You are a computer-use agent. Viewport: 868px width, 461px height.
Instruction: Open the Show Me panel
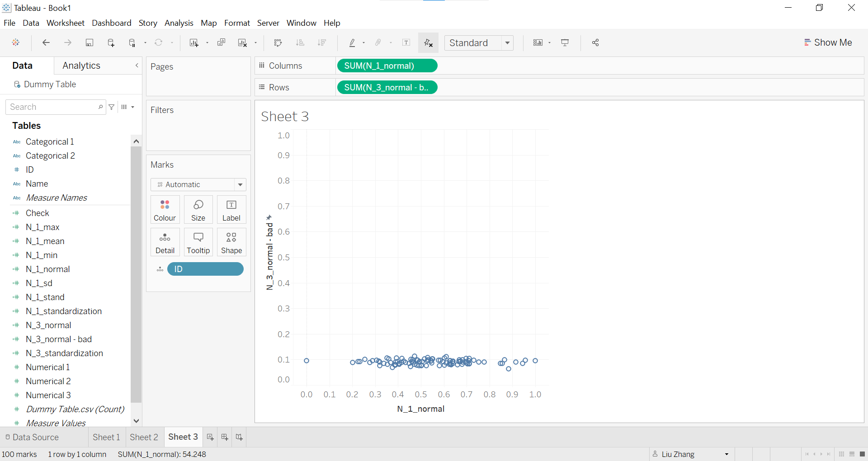(828, 42)
